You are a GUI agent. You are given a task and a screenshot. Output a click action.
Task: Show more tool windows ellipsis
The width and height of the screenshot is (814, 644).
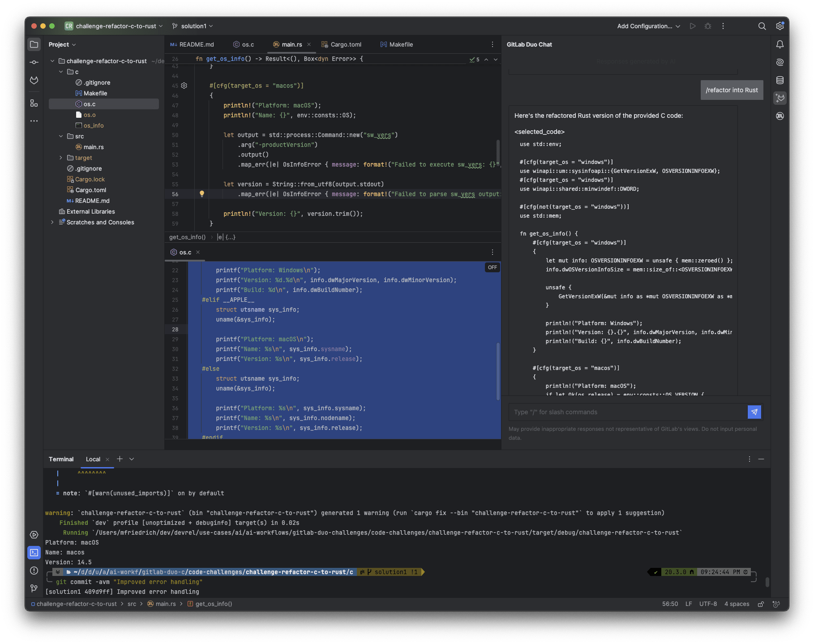tap(34, 121)
